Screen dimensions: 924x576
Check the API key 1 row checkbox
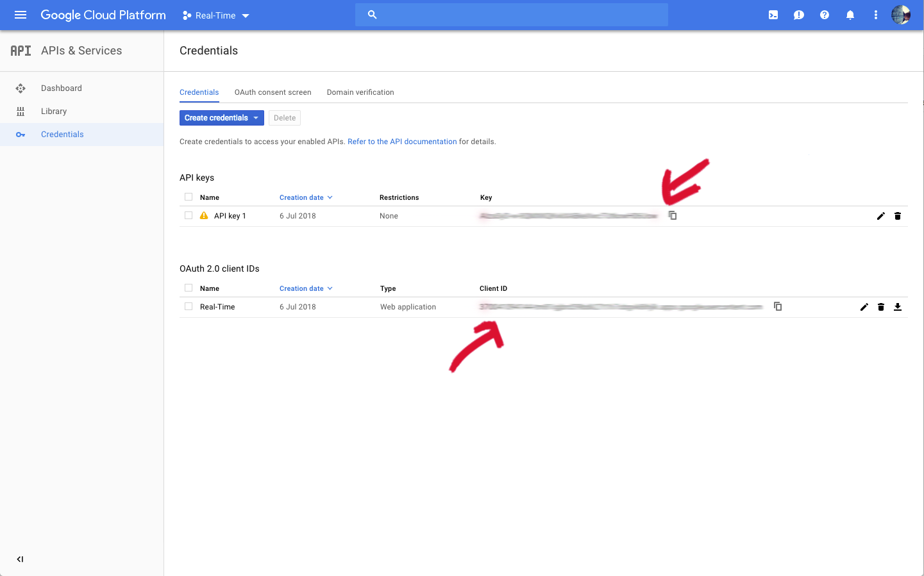189,215
